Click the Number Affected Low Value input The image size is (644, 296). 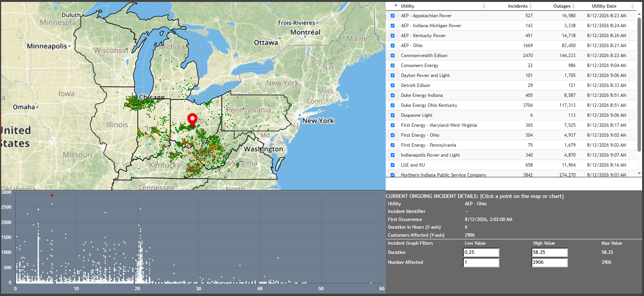click(481, 262)
